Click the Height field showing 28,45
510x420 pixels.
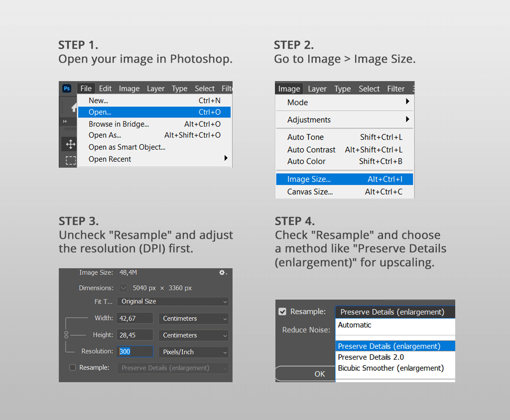click(x=135, y=335)
